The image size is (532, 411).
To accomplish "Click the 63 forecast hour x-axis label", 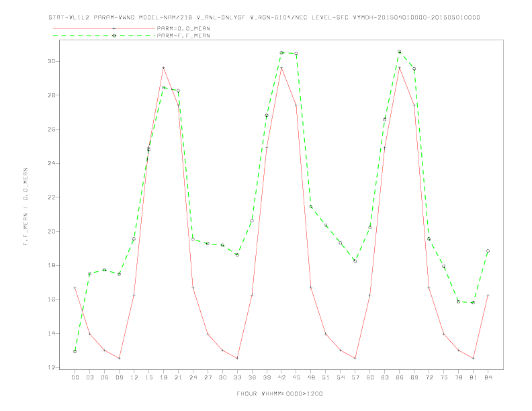I will [x=385, y=377].
